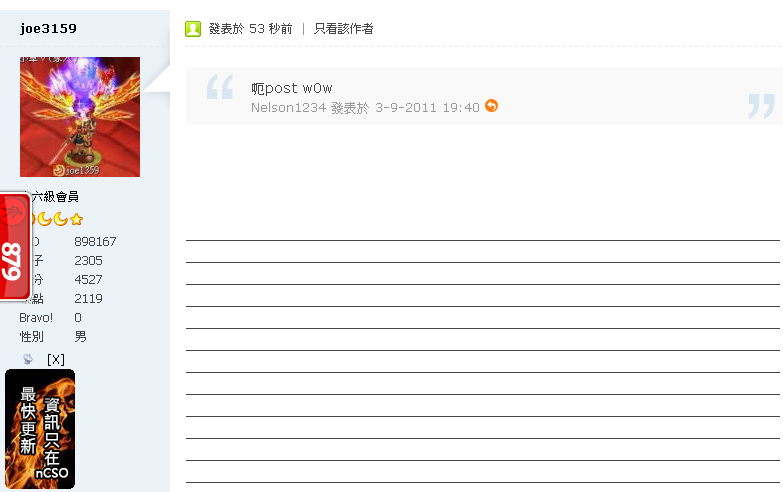Click the orange return arrow in the quote
The width and height of the screenshot is (783, 492).
coord(491,106)
